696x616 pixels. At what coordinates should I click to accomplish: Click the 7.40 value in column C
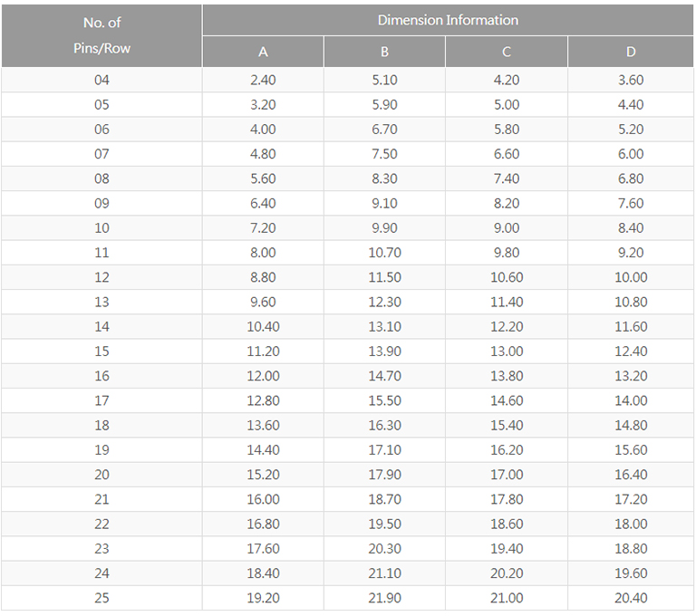[x=507, y=179]
